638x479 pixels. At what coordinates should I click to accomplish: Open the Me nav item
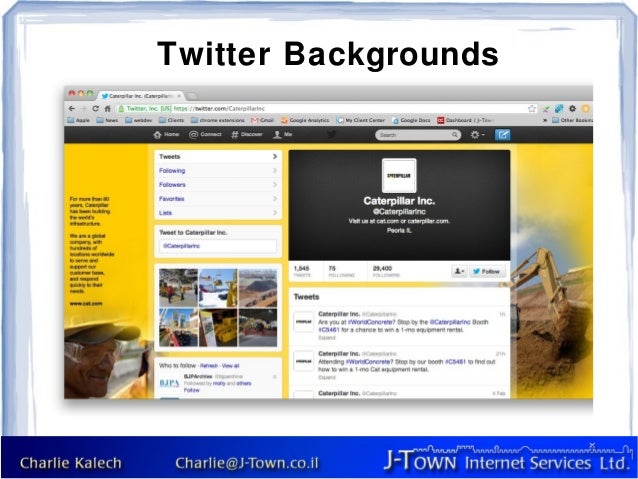(283, 134)
